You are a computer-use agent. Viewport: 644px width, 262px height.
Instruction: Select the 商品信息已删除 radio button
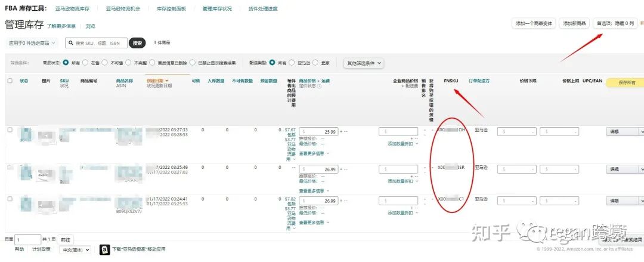point(152,63)
